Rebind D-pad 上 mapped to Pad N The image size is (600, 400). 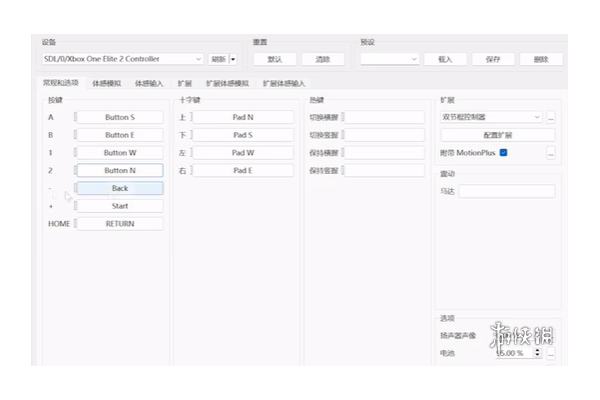click(243, 117)
